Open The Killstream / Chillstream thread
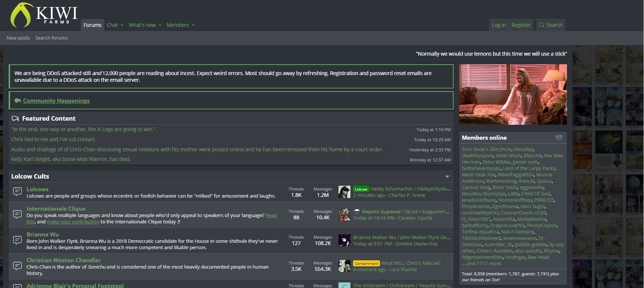This screenshot has width=644, height=288. click(x=402, y=285)
